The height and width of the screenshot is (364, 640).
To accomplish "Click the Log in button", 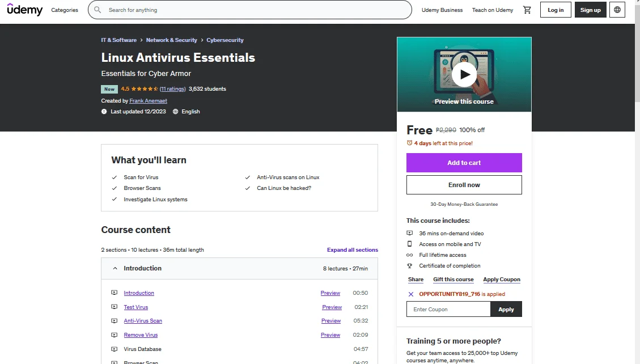I will pos(556,10).
